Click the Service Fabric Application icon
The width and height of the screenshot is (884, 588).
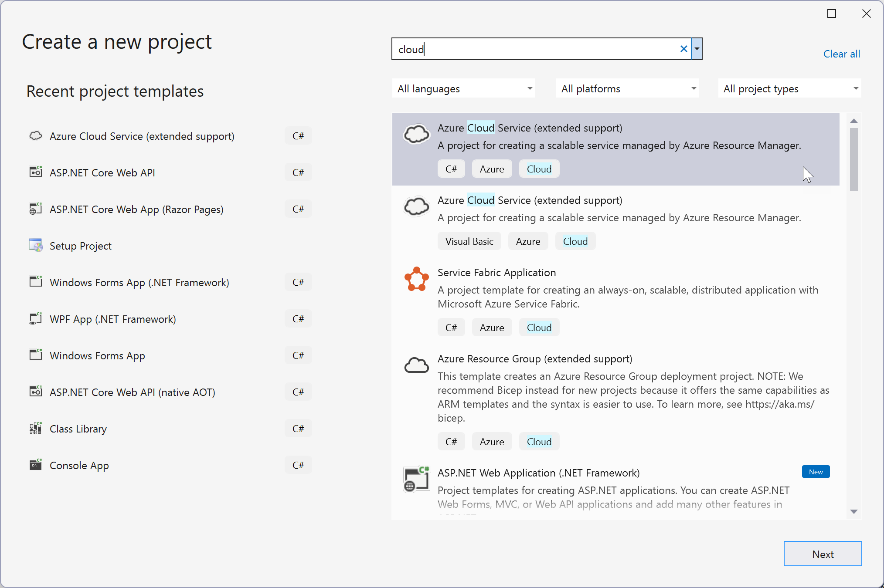pos(416,280)
